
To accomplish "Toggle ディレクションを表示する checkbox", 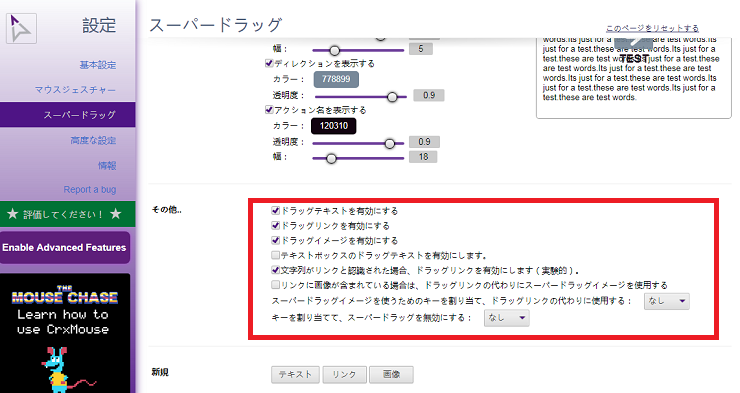I will 269,63.
